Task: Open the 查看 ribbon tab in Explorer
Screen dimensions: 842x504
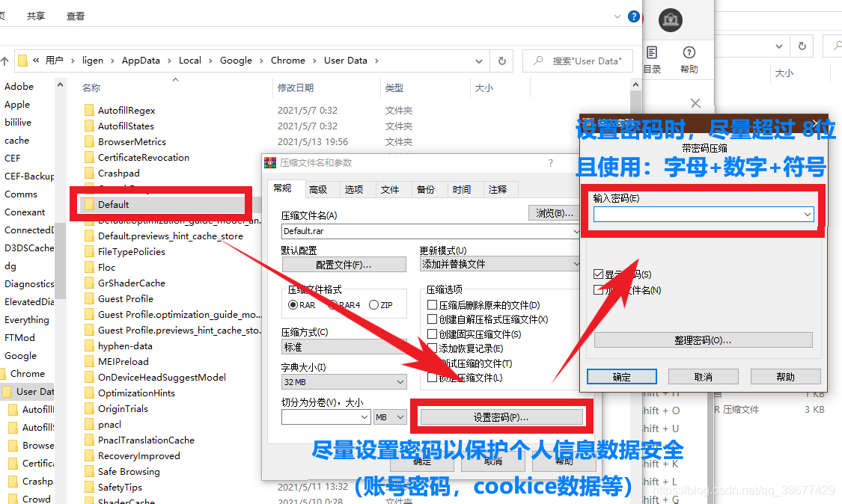Action: 76,16
